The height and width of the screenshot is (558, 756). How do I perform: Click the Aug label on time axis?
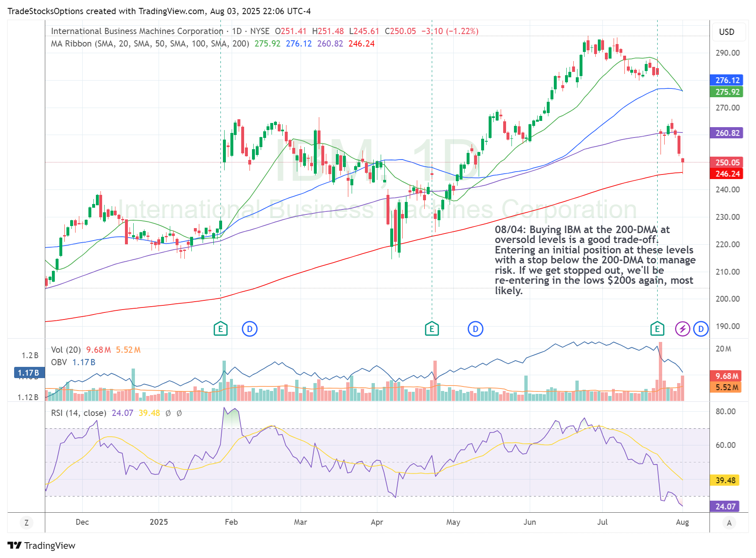[x=682, y=522]
